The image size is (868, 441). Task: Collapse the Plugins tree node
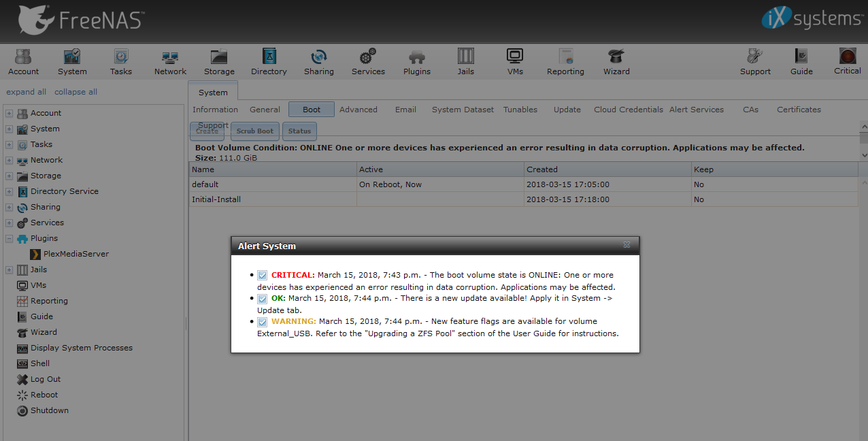coord(9,239)
